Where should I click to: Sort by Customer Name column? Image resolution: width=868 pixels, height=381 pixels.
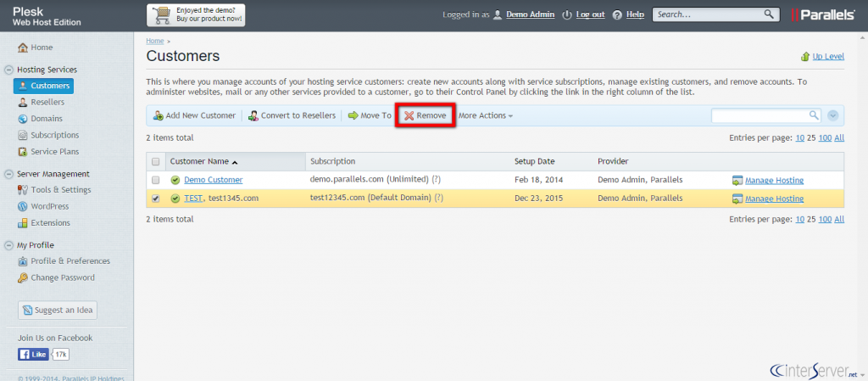pos(203,162)
